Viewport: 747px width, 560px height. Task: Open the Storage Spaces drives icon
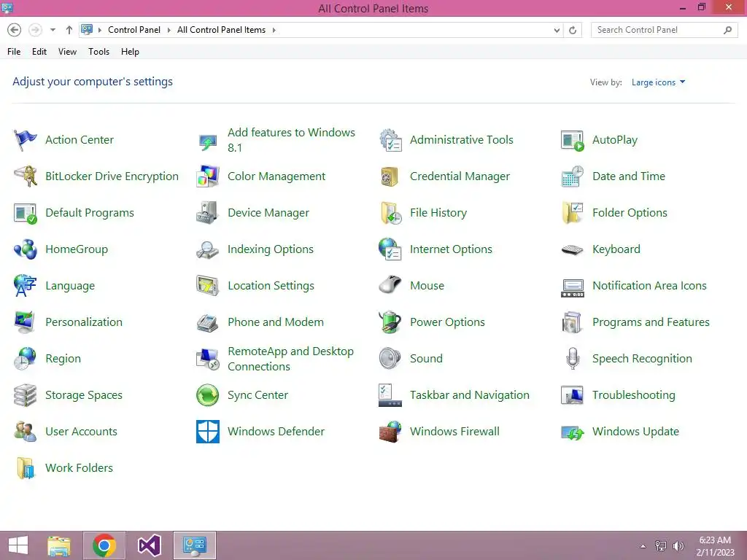coord(26,395)
